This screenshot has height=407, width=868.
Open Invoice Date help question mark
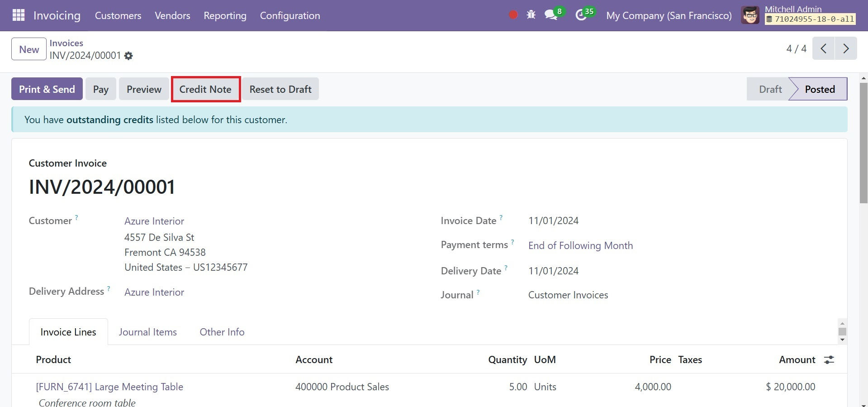[501, 218]
